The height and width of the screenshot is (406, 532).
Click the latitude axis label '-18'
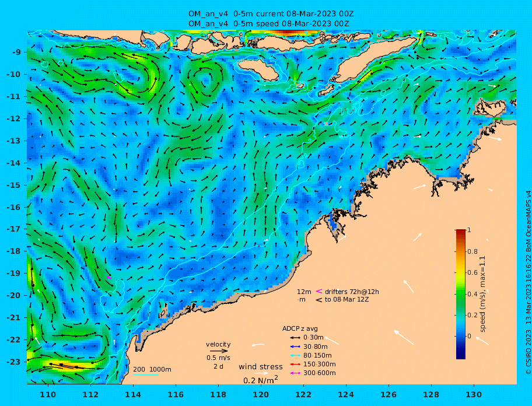click(14, 251)
